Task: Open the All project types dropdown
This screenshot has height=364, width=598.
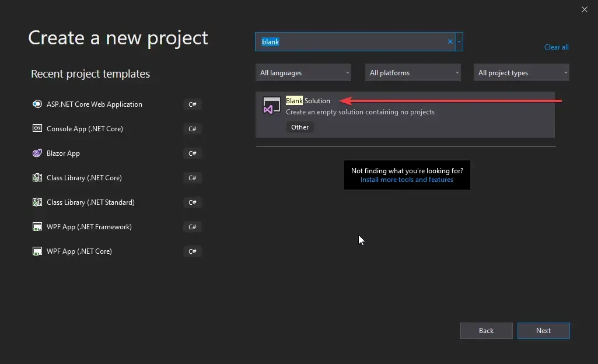Action: coord(521,72)
